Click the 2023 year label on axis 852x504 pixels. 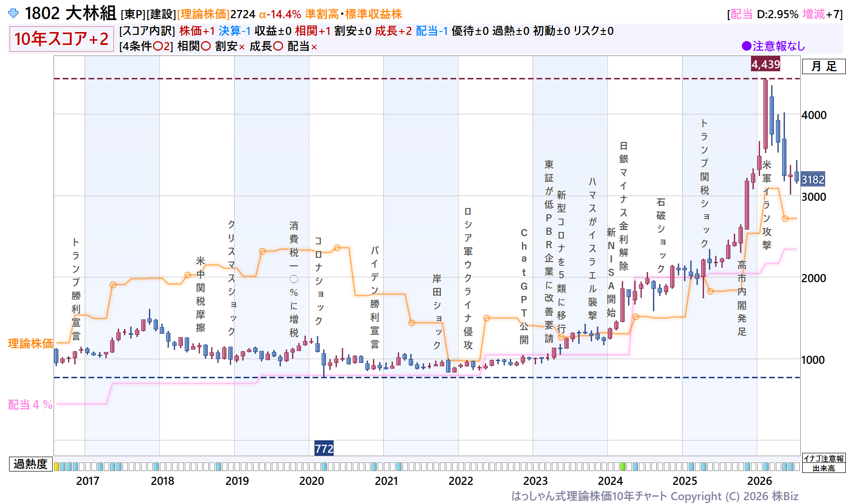tap(535, 481)
